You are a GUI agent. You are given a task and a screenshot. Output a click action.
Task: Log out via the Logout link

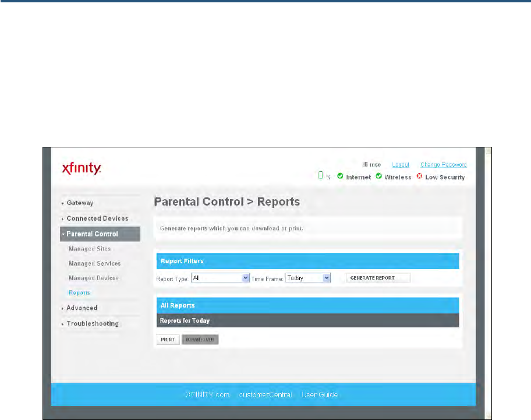(x=401, y=165)
